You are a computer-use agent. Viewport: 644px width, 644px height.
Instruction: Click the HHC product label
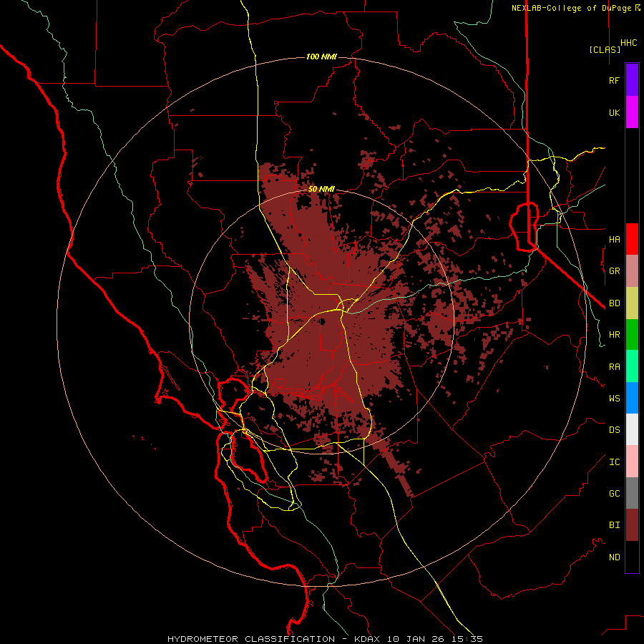(628, 43)
